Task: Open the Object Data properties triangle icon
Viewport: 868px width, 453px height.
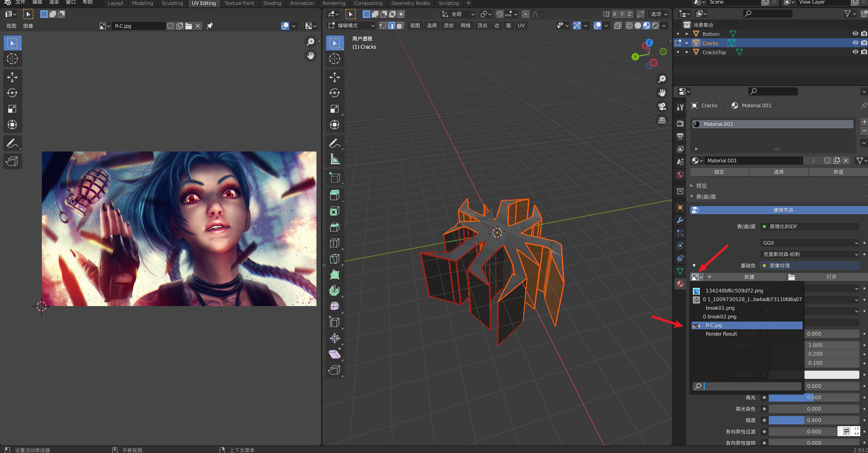Action: click(680, 271)
